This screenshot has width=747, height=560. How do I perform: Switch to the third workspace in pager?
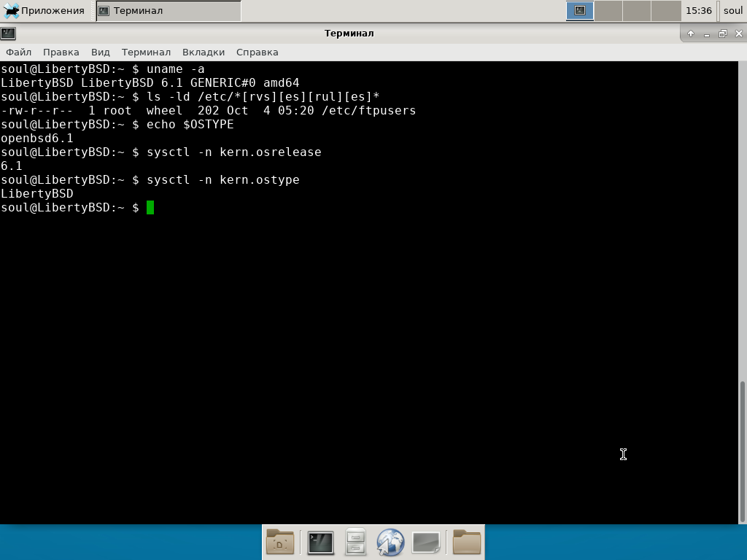(637, 10)
